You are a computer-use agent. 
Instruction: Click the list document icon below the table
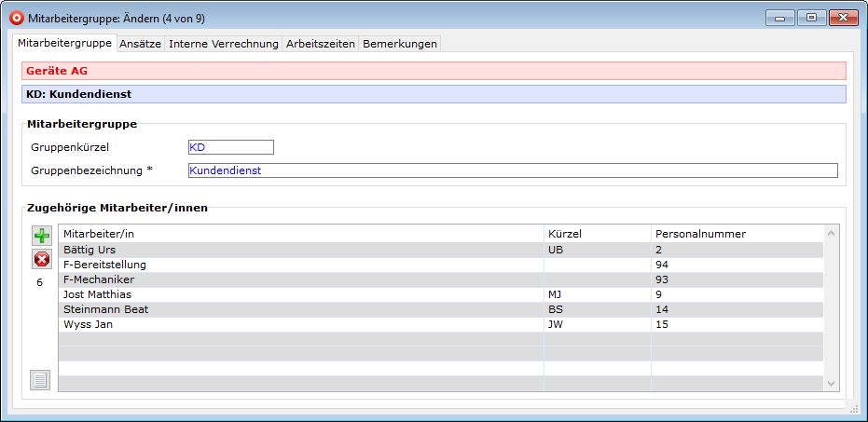40,379
